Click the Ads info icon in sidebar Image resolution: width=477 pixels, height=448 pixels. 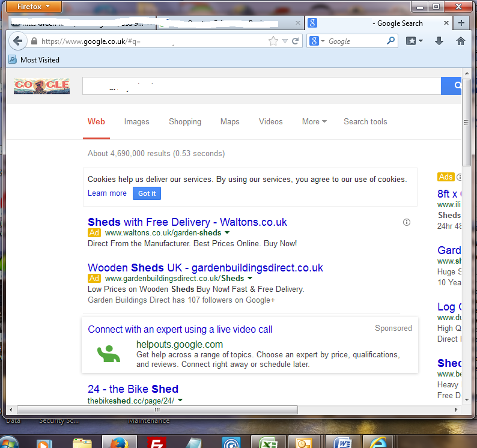pos(459,177)
